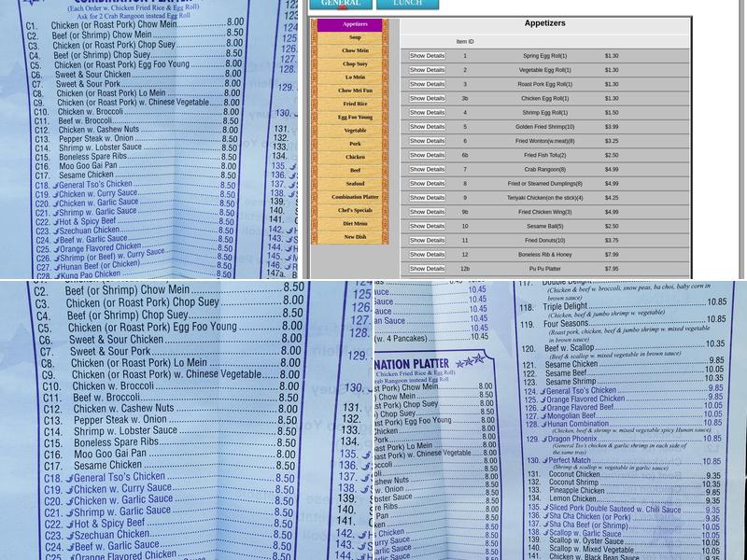Open the GENERAL menu tab
The height and width of the screenshot is (560, 747).
click(x=340, y=4)
